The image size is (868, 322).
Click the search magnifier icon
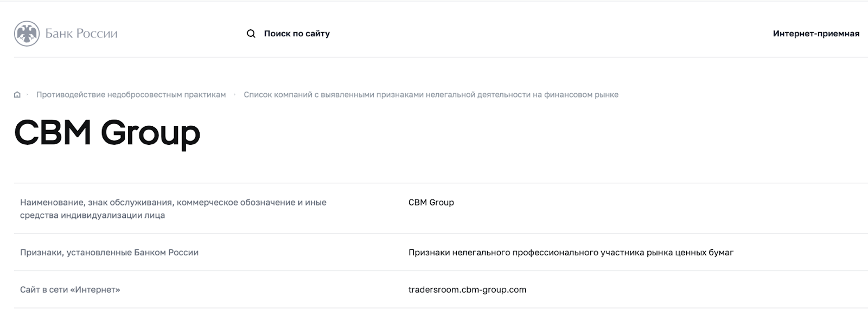click(251, 34)
